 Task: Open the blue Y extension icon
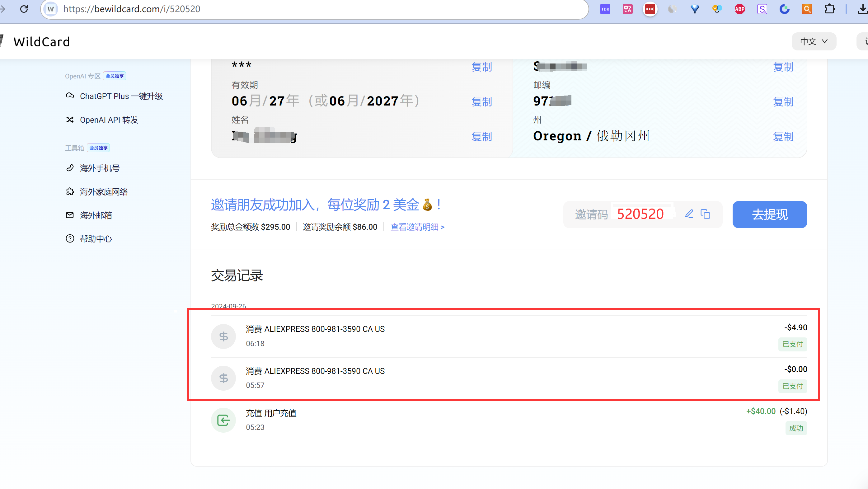coord(694,9)
